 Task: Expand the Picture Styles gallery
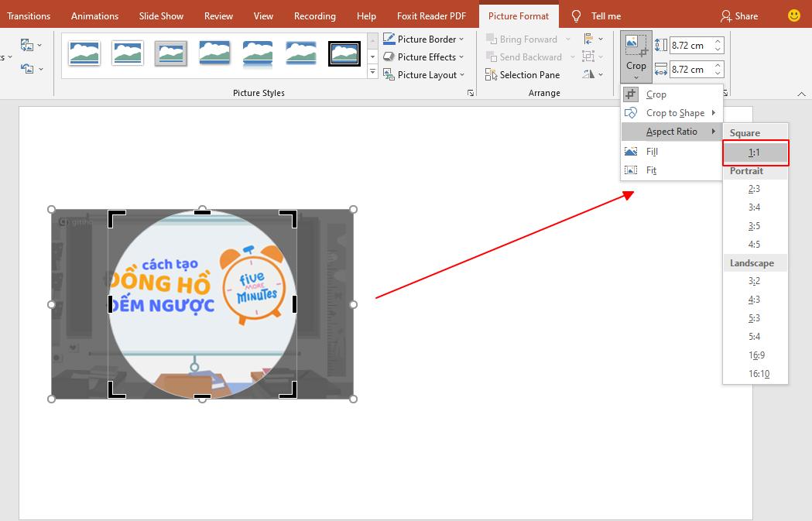pyautogui.click(x=372, y=72)
